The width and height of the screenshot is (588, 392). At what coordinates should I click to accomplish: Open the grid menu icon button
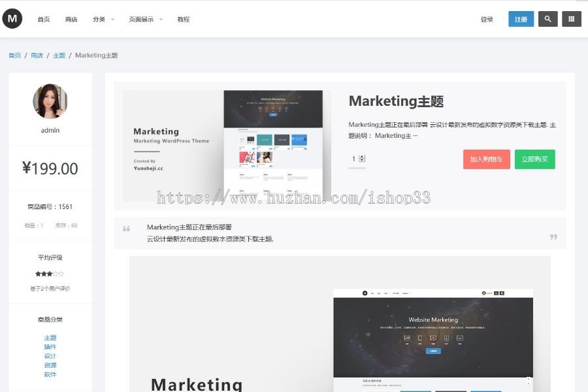click(572, 19)
